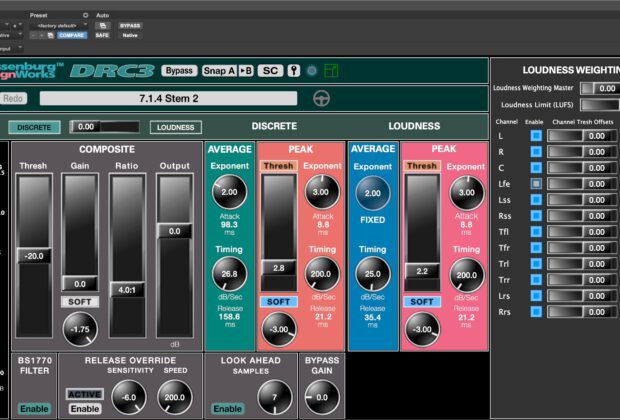Click the Loudness Peak soft knee knob -3.00
The height and width of the screenshot is (420, 620).
point(422,329)
